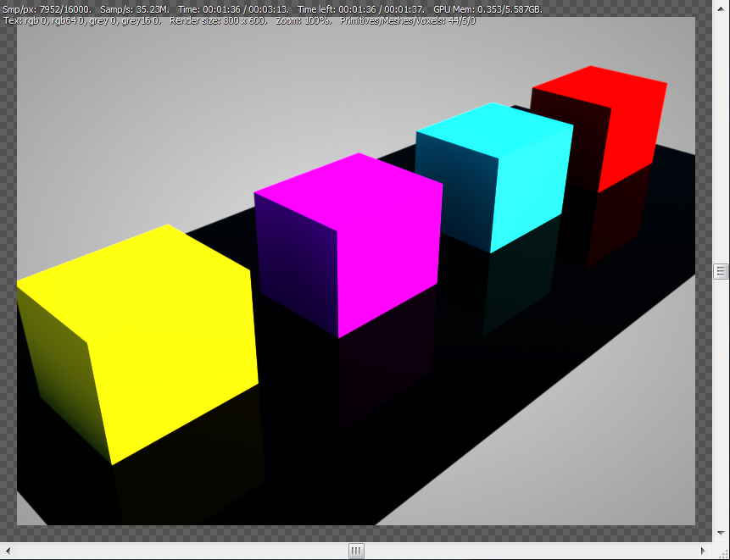The width and height of the screenshot is (730, 560).
Task: Click the yellow cube in the render
Action: tap(140, 344)
